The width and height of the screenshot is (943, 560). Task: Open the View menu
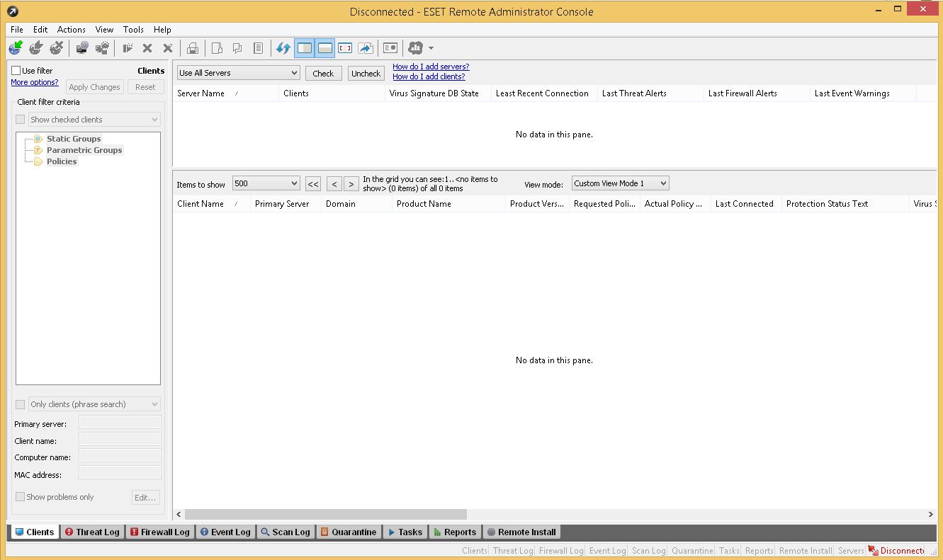click(x=104, y=30)
